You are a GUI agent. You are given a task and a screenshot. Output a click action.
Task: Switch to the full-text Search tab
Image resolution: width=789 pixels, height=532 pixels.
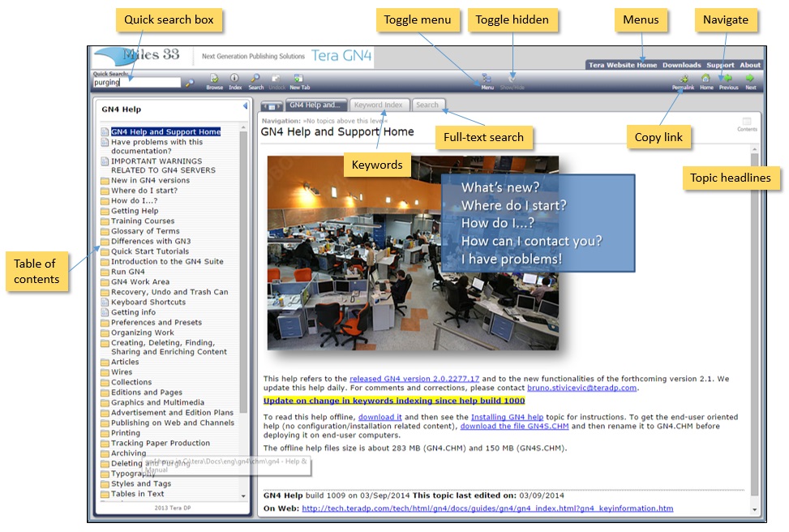pyautogui.click(x=427, y=105)
